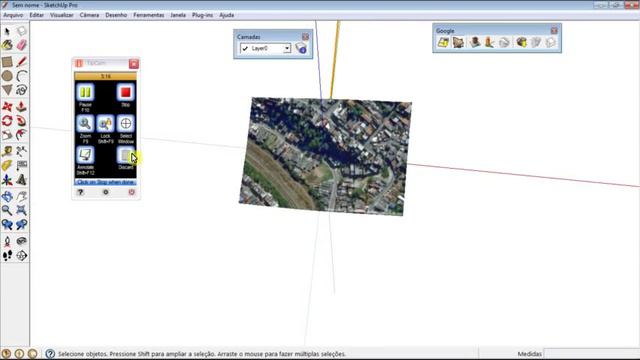The height and width of the screenshot is (360, 640).
Task: Open the layer manager in Camadas
Action: coord(301,48)
